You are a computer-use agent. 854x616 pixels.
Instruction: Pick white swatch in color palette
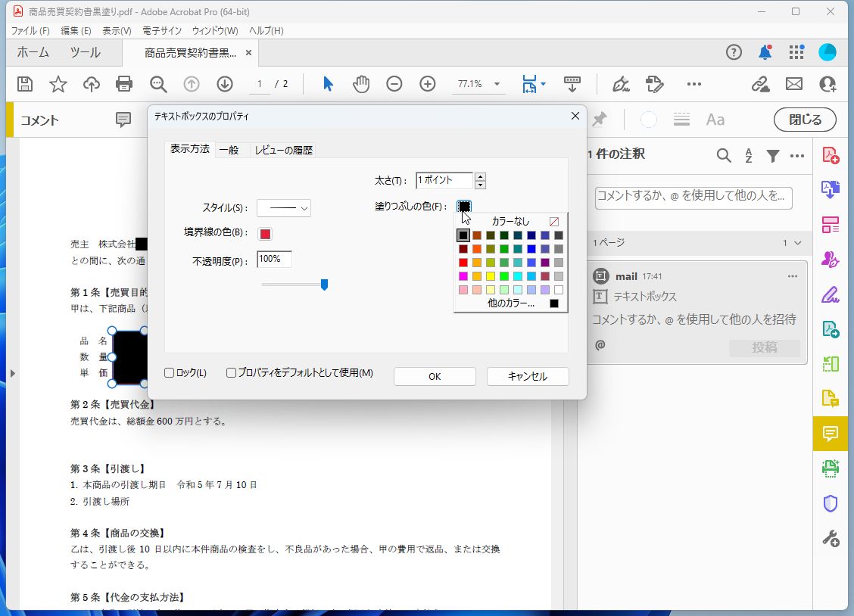coord(559,290)
